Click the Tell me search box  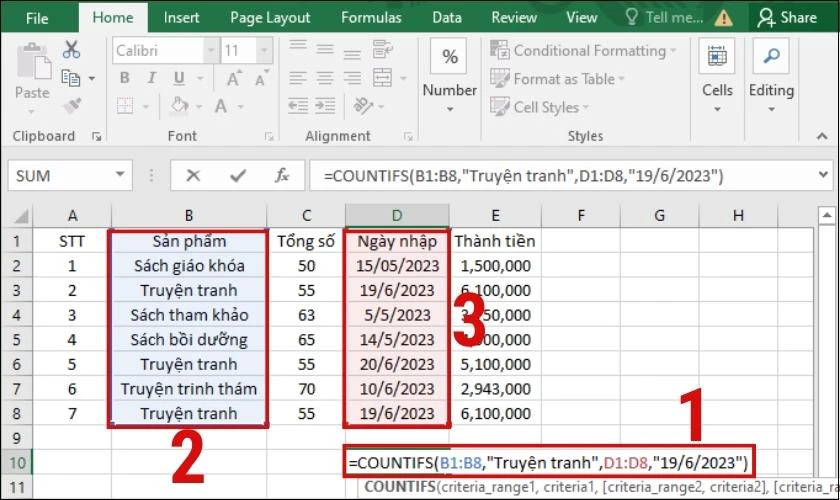pyautogui.click(x=665, y=18)
